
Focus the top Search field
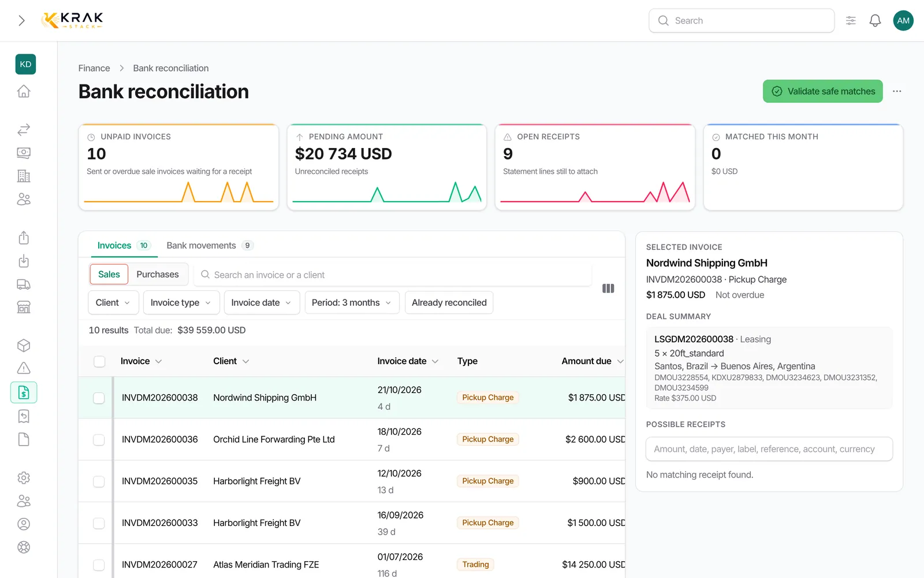click(742, 21)
